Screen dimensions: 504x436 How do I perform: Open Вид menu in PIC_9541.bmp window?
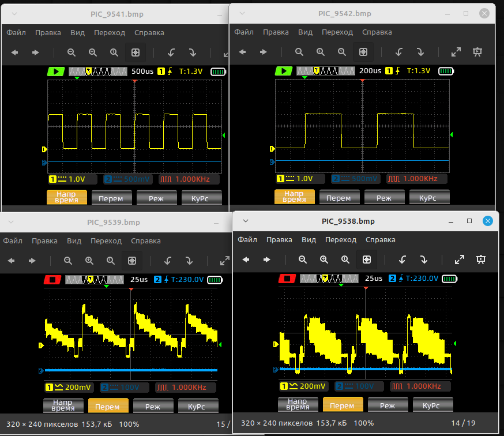(77, 33)
